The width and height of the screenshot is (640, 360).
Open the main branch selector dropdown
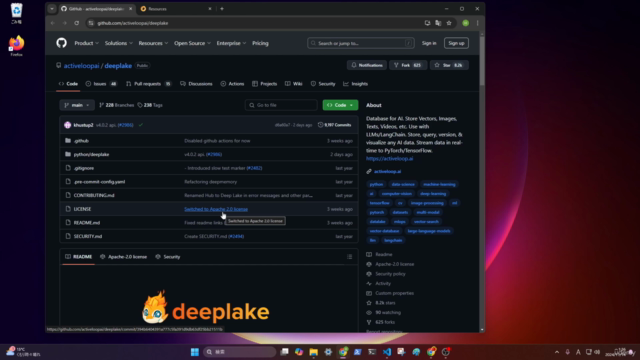(77, 105)
